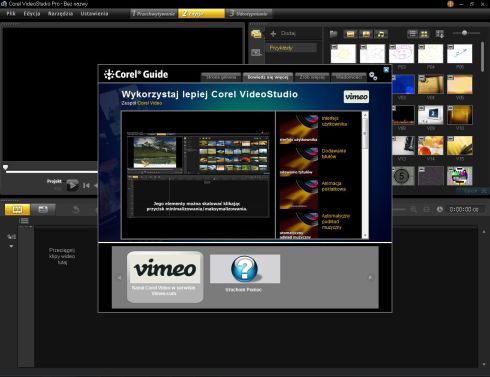Screen dimensions: 490x377
Task: Click the project duration clock icon
Action: click(x=440, y=209)
